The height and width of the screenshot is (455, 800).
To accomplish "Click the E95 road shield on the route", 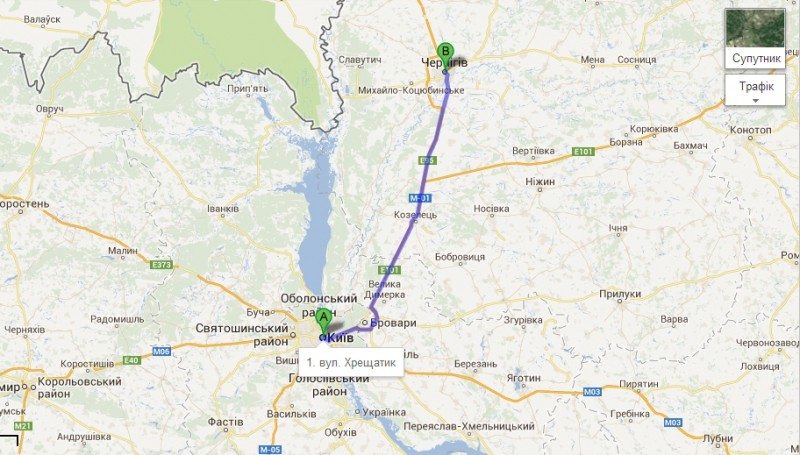I will [x=428, y=161].
